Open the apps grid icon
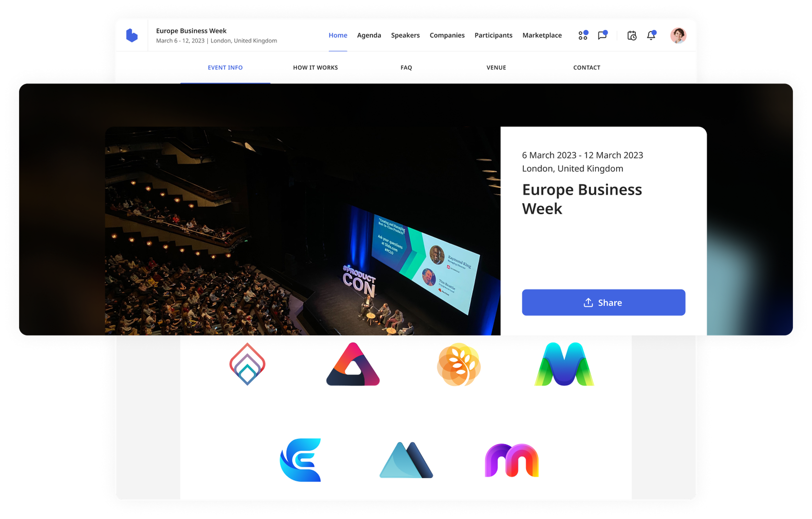This screenshot has width=812, height=519. (583, 35)
